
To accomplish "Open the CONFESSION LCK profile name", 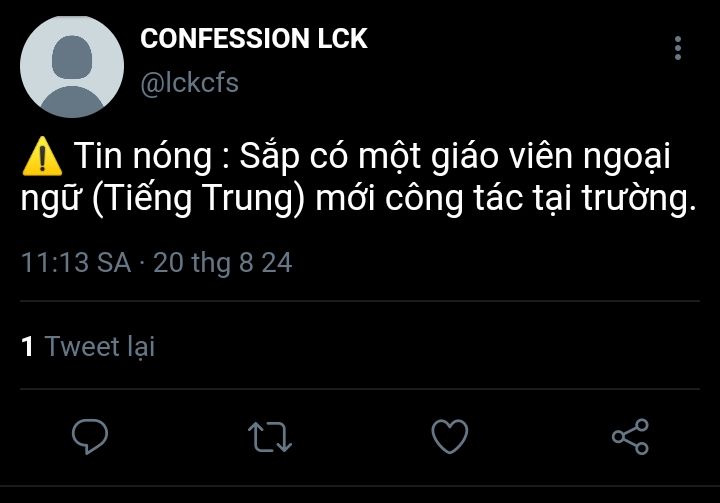I will [x=254, y=39].
